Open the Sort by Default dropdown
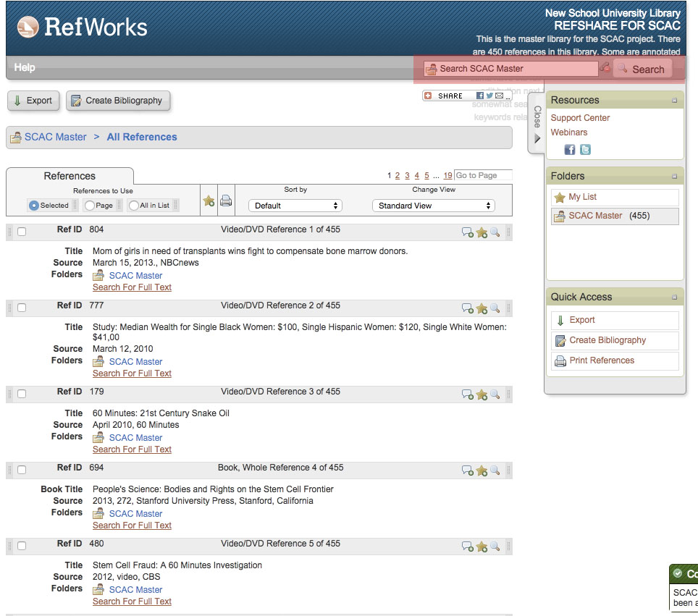 [295, 206]
